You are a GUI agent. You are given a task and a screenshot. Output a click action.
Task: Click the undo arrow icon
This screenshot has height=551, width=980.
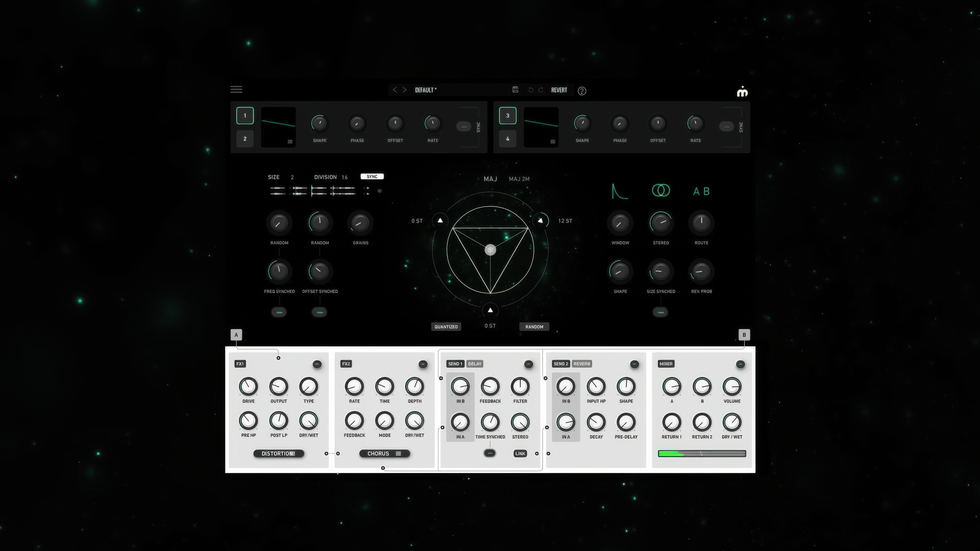pyautogui.click(x=531, y=90)
